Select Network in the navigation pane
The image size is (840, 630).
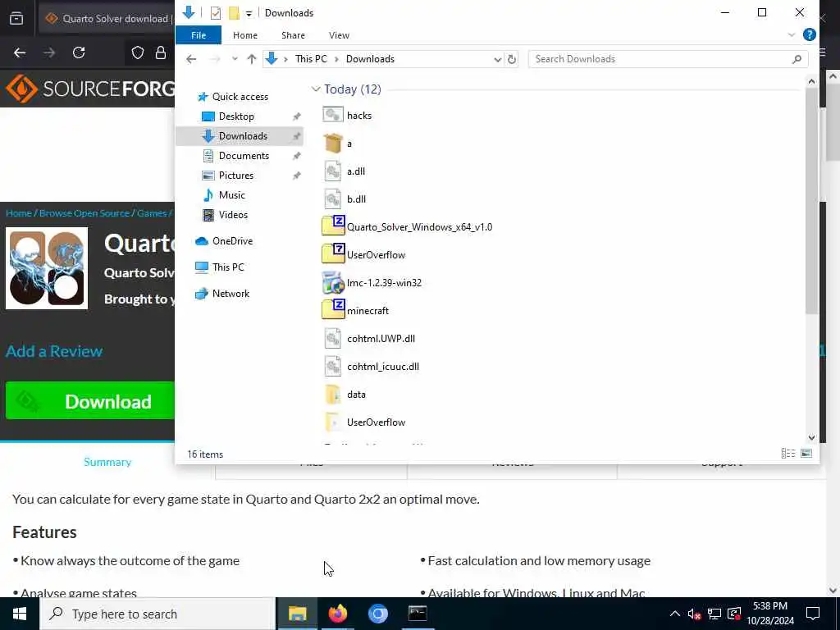pos(223,294)
